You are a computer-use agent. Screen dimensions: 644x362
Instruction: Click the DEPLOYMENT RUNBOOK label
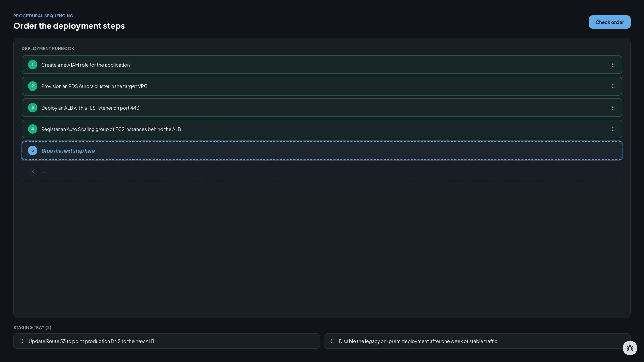point(48,48)
